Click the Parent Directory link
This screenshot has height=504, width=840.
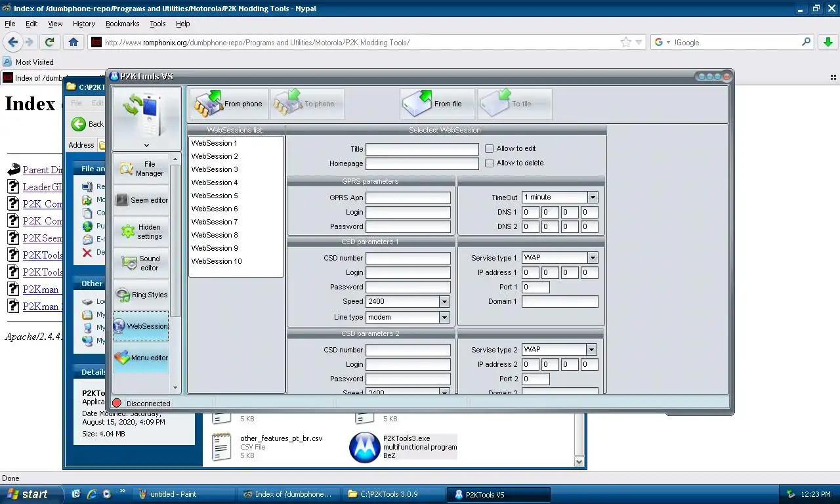pos(43,170)
